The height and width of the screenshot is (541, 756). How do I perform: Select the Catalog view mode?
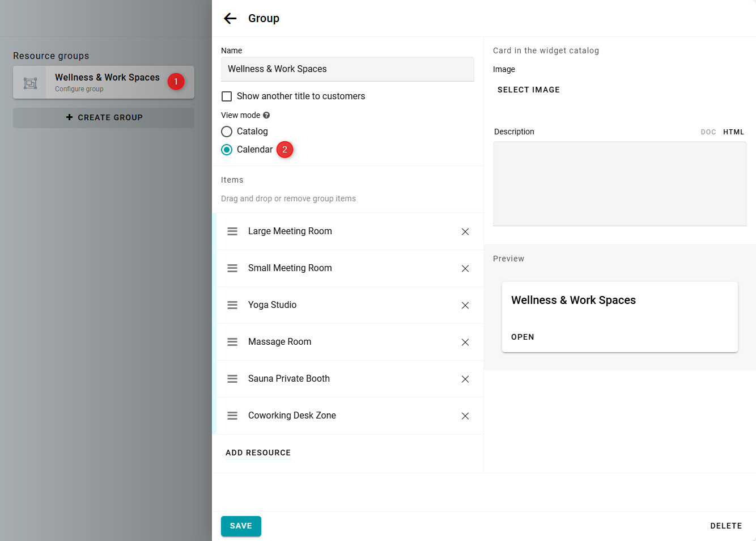coord(227,132)
